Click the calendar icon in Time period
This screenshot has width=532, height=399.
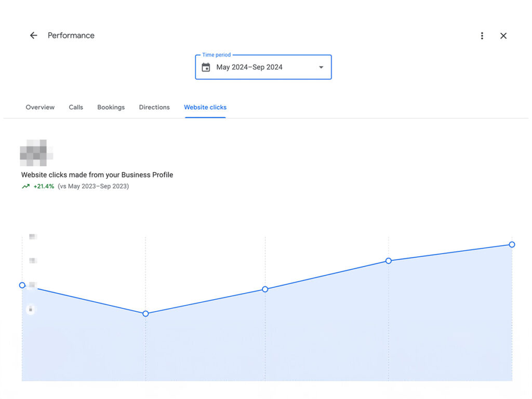(206, 67)
